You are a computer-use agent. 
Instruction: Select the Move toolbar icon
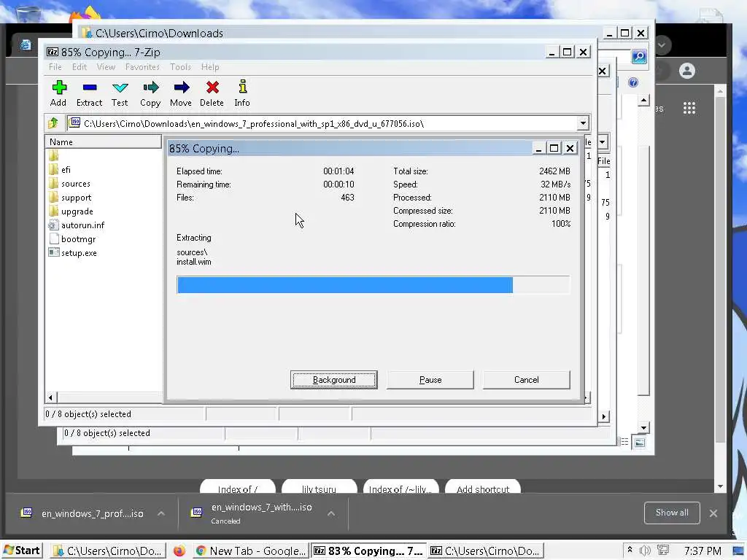tap(181, 88)
